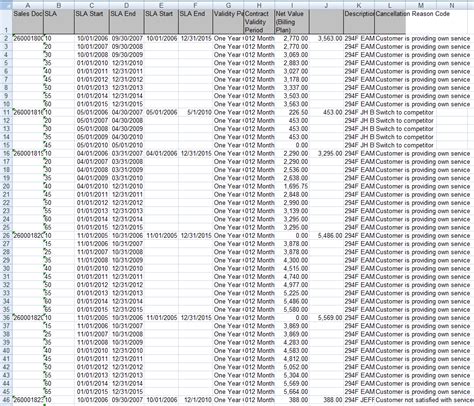The height and width of the screenshot is (406, 474).
Task: Click the SLA header cell in column B
Action: click(x=59, y=22)
